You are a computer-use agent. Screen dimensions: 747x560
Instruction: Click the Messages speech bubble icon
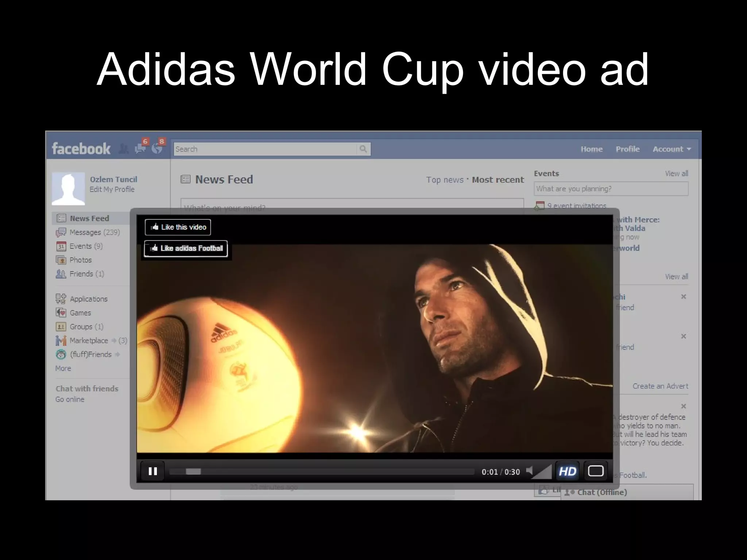[x=61, y=232]
